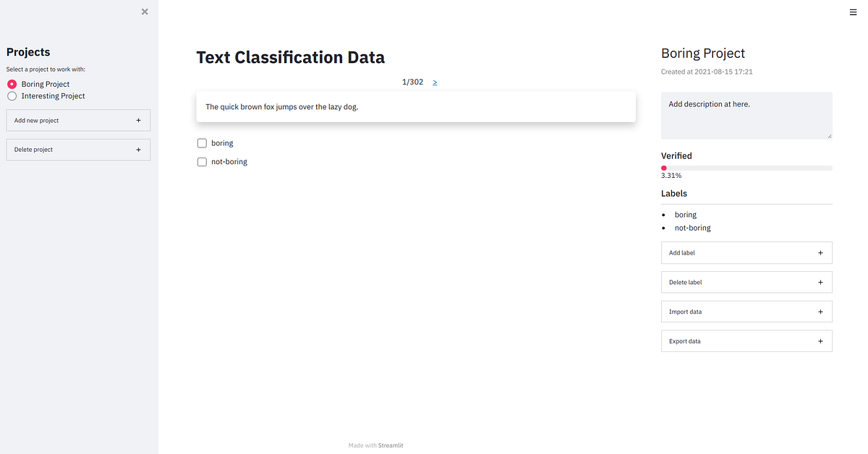Expand the Delete label section
Image resolution: width=868 pixels, height=454 pixels.
(x=746, y=282)
